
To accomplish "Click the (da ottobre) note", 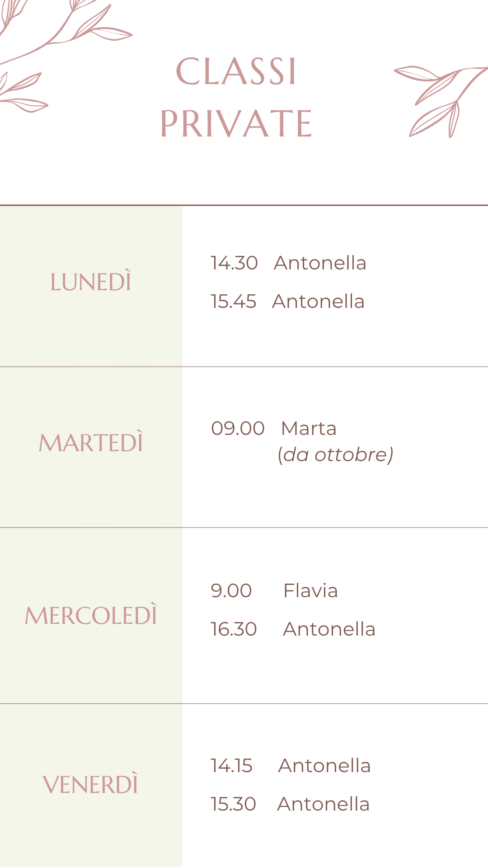I will click(x=335, y=455).
